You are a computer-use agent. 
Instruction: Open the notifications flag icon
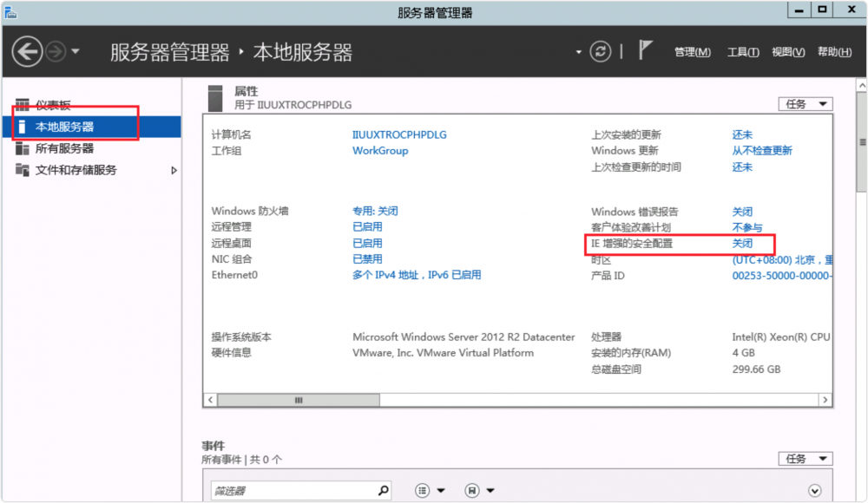click(x=645, y=51)
